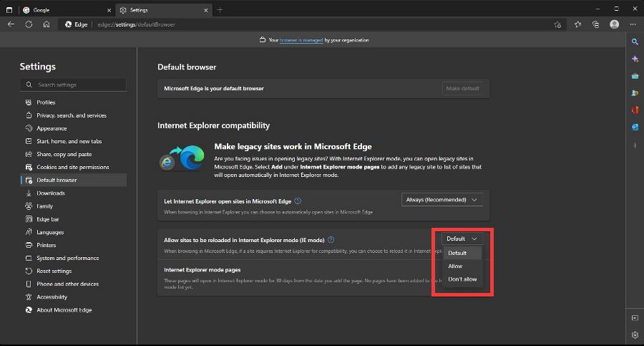Close the Settings tab
Screen dimensions: 644x346
[x=206, y=10]
